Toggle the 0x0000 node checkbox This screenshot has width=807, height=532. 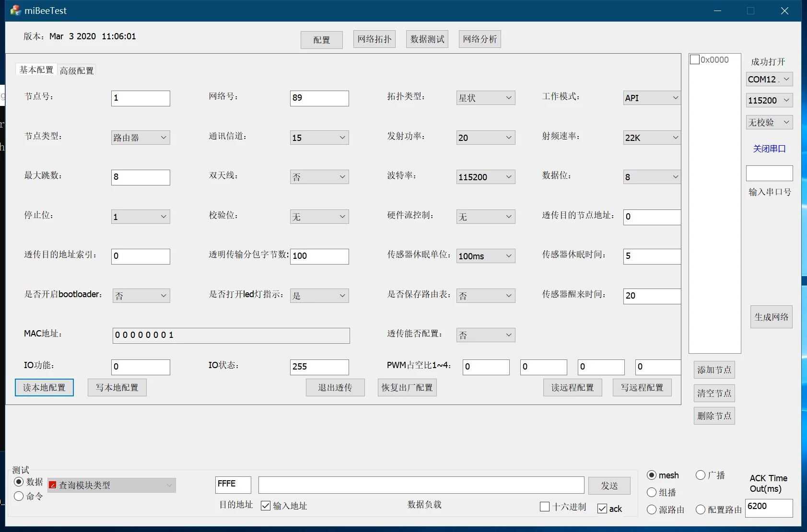click(x=694, y=60)
